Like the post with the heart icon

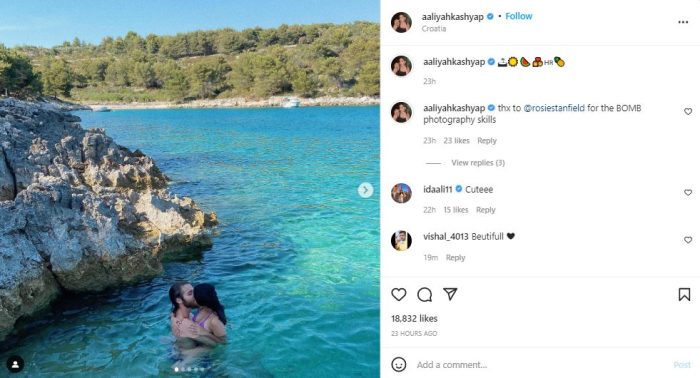click(x=399, y=295)
